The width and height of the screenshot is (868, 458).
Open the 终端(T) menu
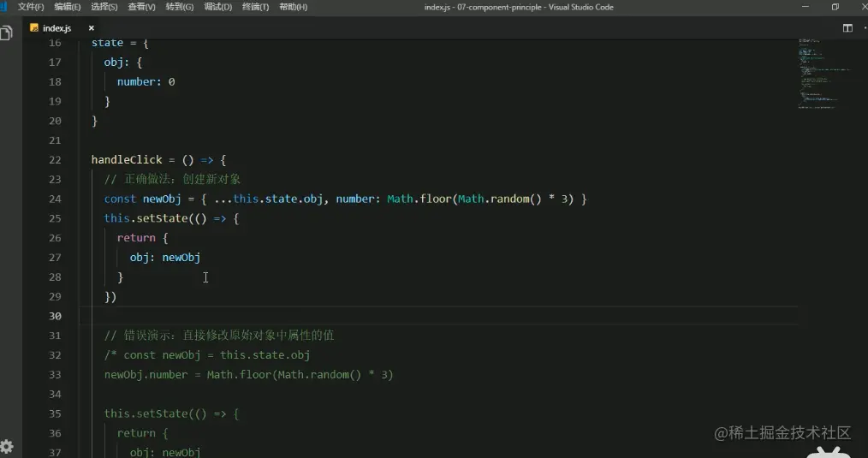pos(255,7)
